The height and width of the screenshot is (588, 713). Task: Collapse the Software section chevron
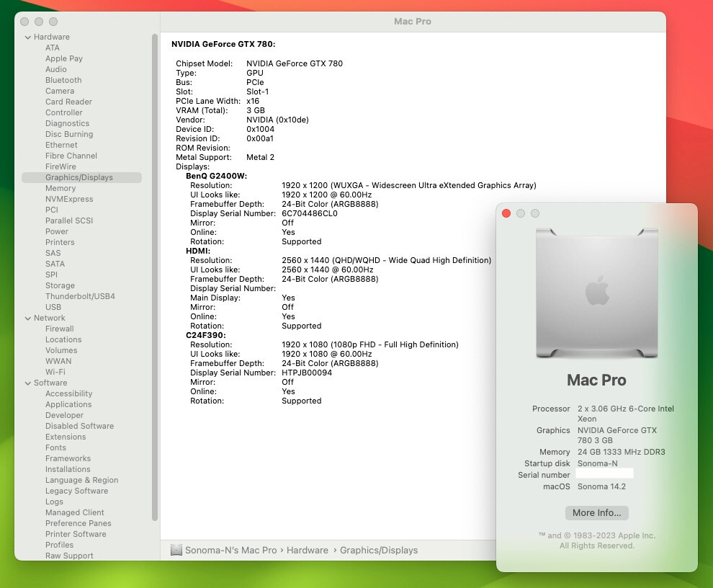(28, 383)
